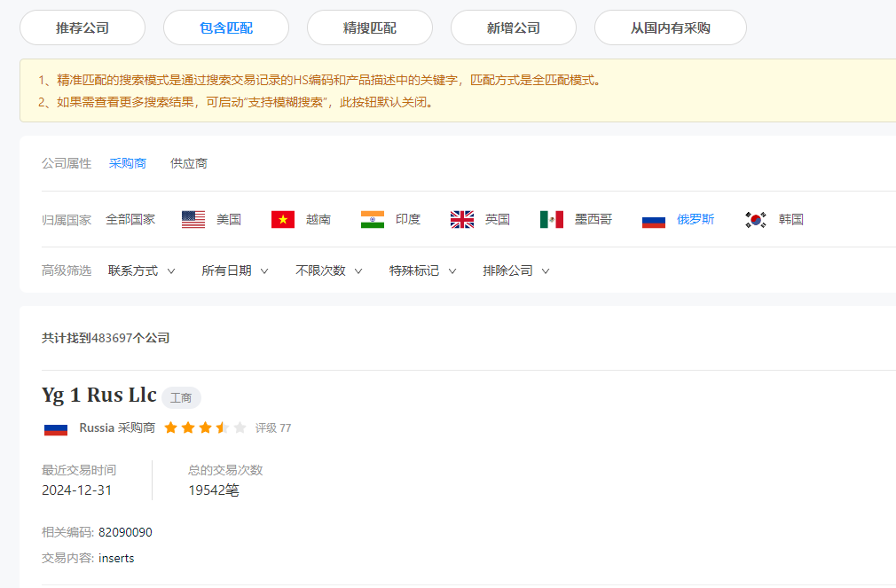The image size is (896, 588).
Task: Click the Russia flag next to Yg 1 Rus Llc
Action: [57, 427]
